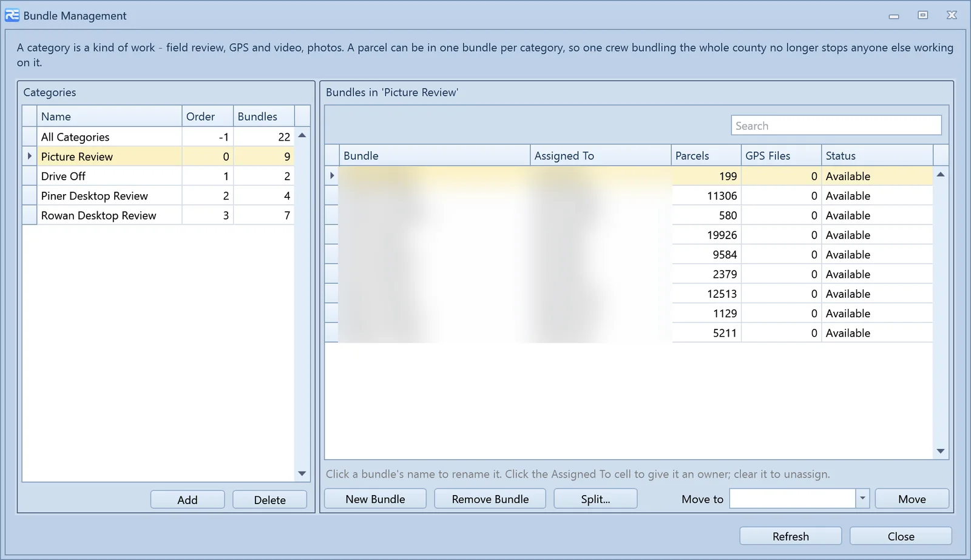
Task: Select the Picture Review category
Action: pos(158,157)
